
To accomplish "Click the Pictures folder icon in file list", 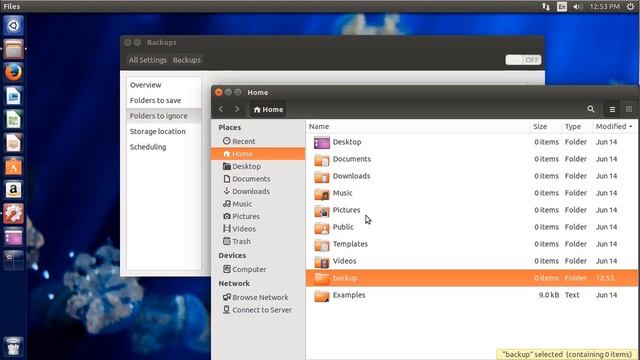I will (322, 211).
